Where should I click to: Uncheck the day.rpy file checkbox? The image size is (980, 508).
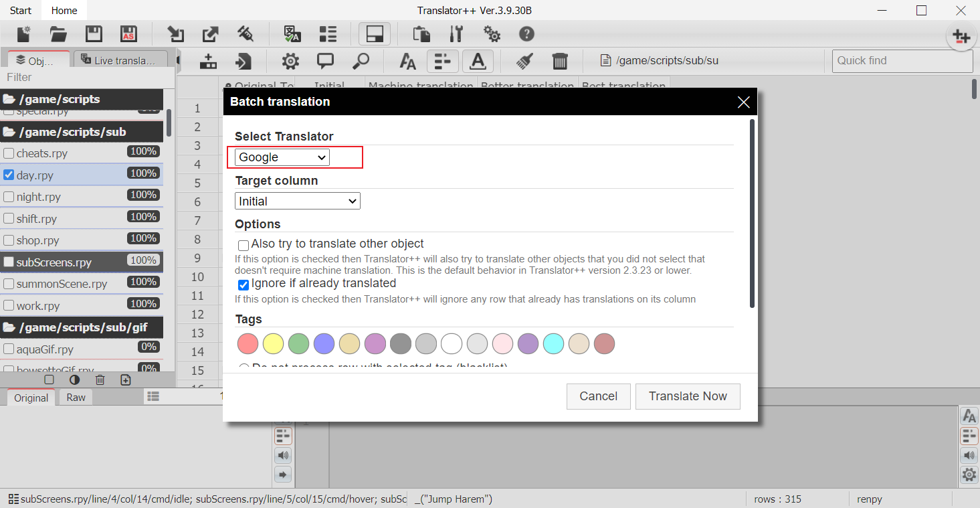[9, 175]
